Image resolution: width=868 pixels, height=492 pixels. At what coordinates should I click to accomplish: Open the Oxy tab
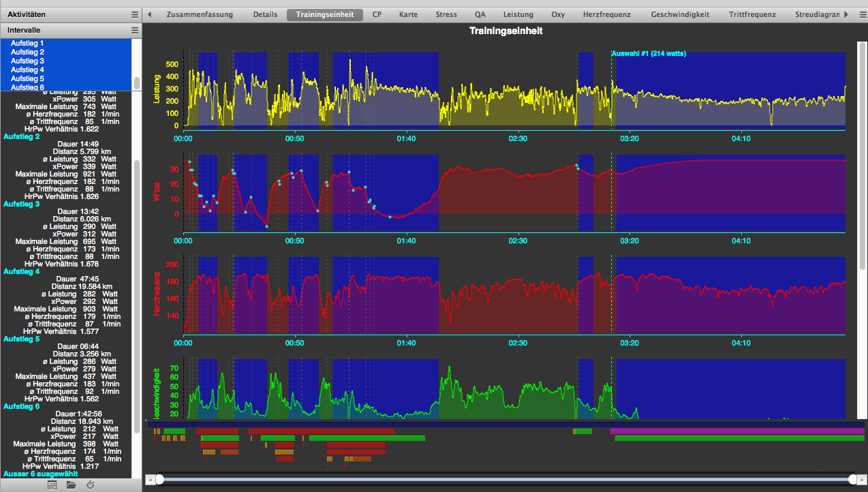click(558, 14)
